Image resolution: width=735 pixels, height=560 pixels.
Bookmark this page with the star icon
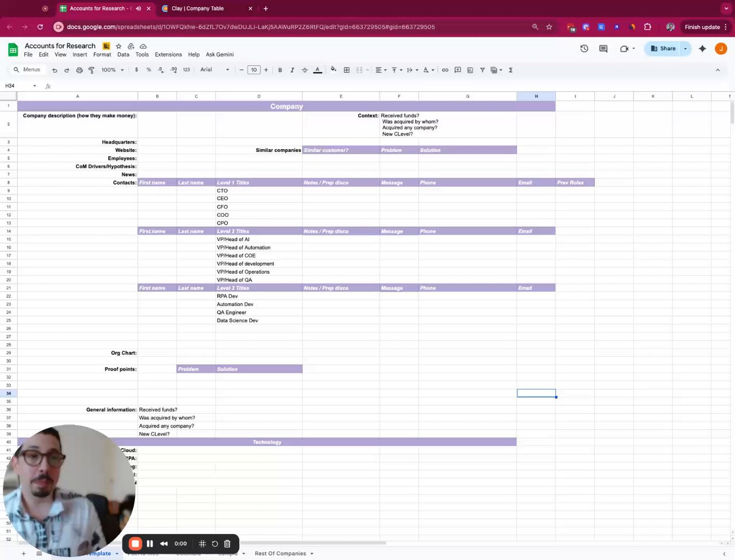549,27
